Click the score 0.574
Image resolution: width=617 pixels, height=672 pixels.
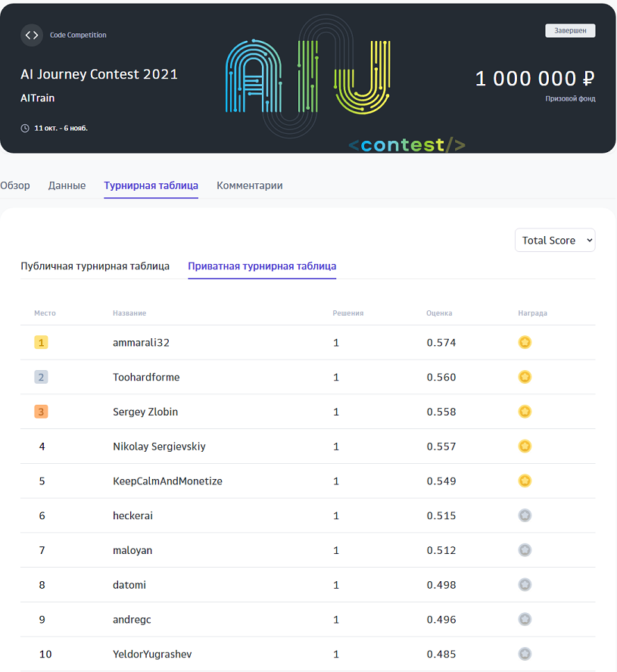tap(441, 342)
